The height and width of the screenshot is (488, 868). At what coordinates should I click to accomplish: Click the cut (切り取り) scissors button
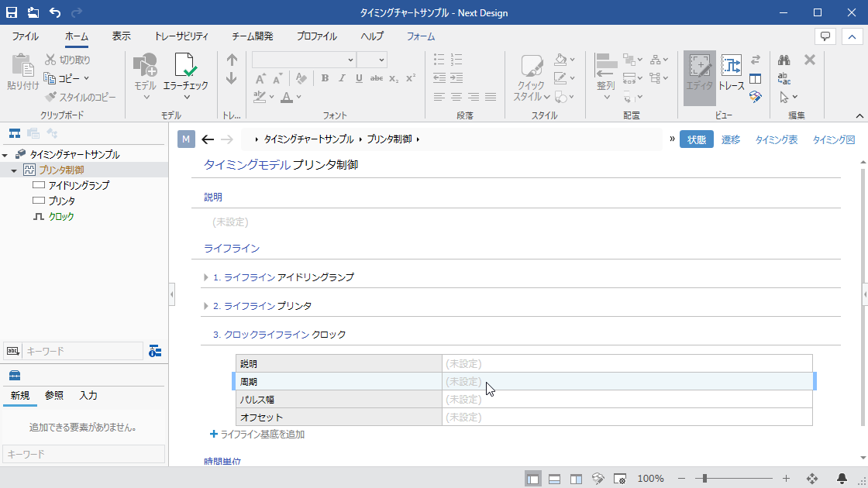[x=67, y=59]
